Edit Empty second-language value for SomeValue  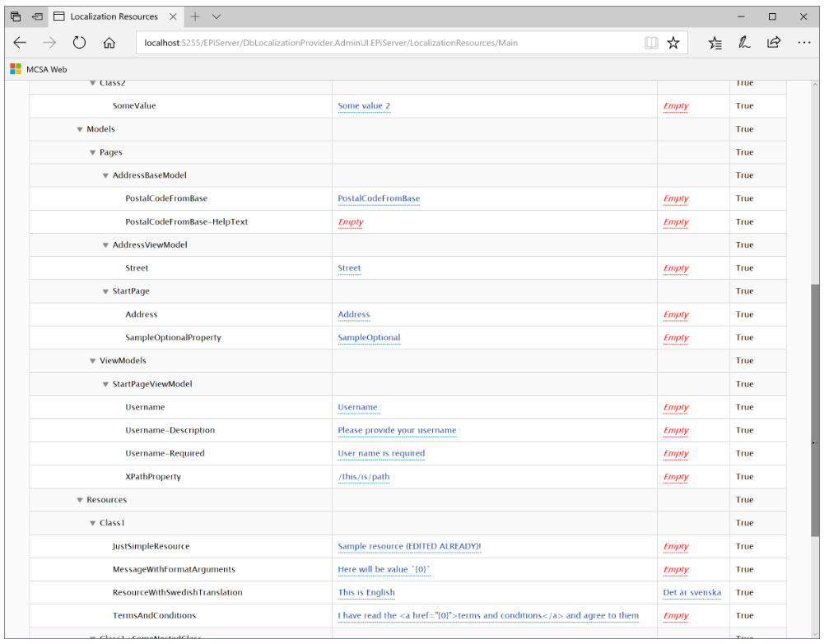[676, 105]
